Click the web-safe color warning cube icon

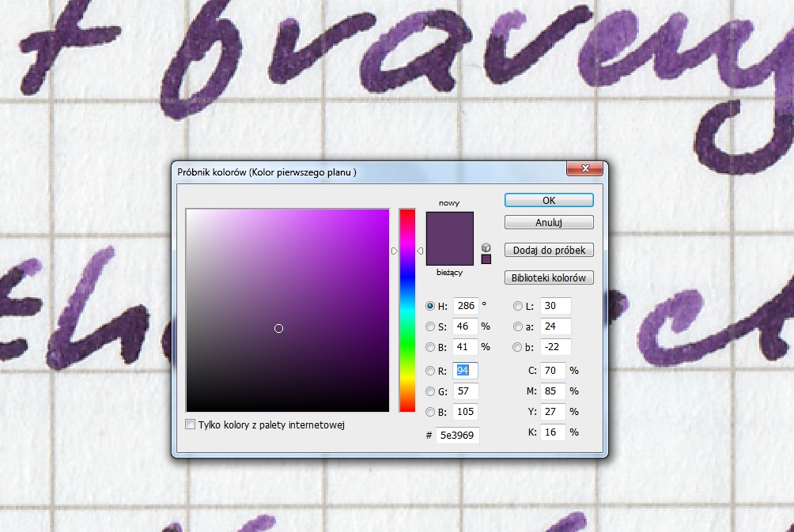click(x=486, y=247)
